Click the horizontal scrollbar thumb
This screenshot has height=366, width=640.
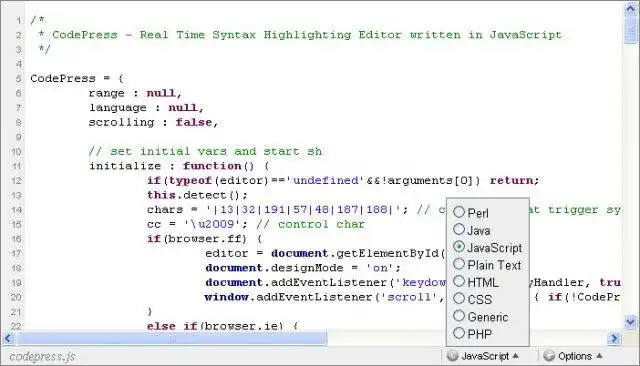click(171, 338)
